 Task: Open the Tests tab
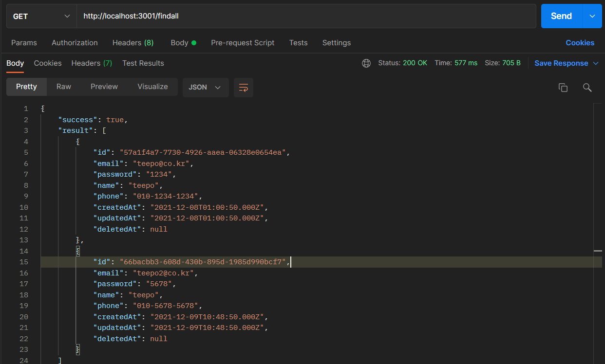point(298,43)
